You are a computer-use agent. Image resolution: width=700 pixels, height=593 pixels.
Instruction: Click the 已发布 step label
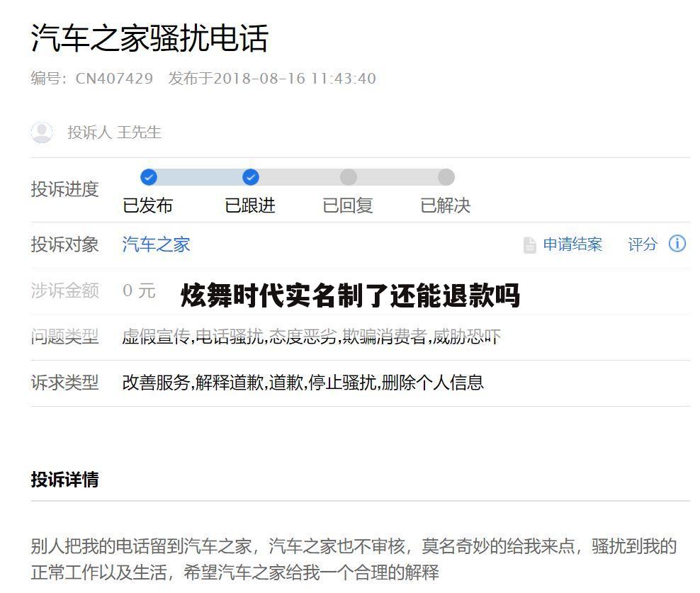pos(148,205)
